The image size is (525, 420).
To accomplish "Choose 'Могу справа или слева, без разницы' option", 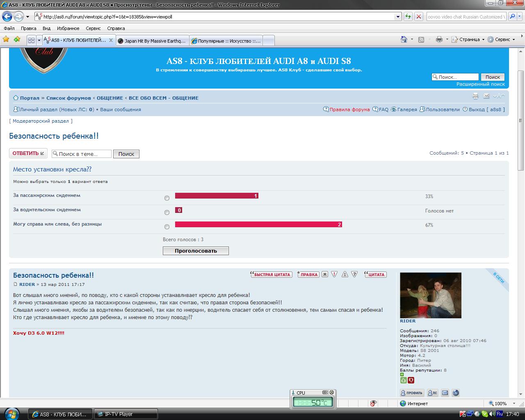I will point(167,227).
